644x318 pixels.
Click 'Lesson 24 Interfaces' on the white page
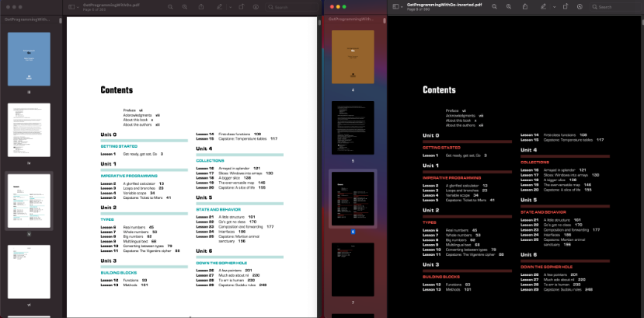(221, 232)
